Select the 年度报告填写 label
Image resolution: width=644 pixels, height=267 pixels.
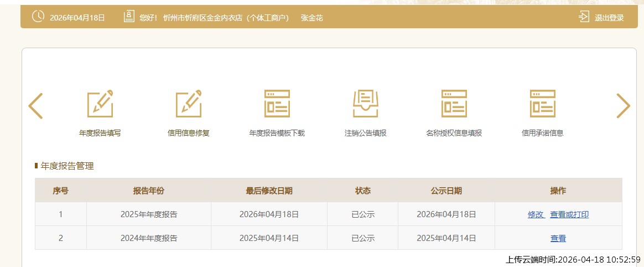(100, 133)
